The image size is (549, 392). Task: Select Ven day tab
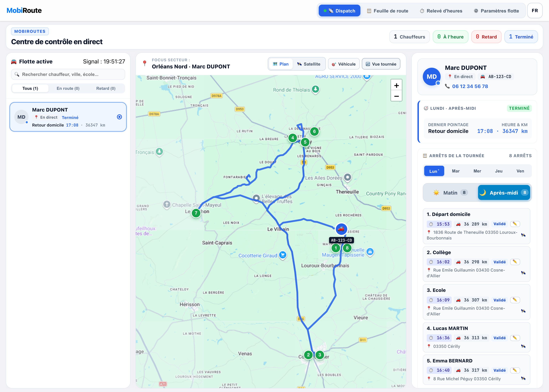coord(520,171)
